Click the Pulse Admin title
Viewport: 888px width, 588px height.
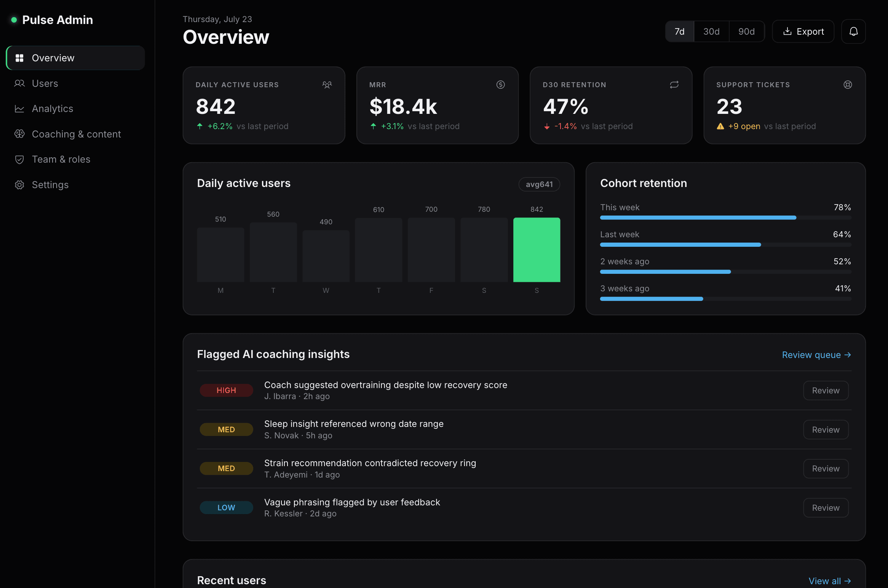[x=57, y=20]
